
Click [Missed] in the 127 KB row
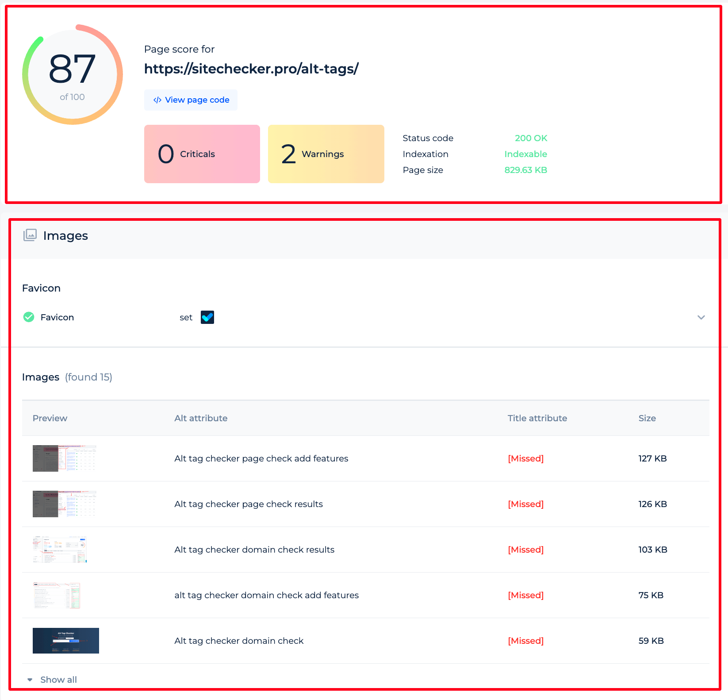point(526,458)
